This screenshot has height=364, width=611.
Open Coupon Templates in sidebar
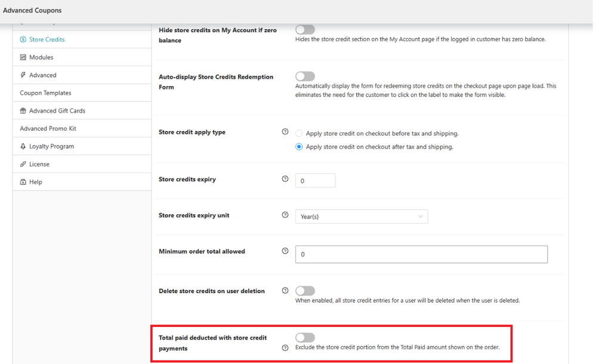point(82,92)
